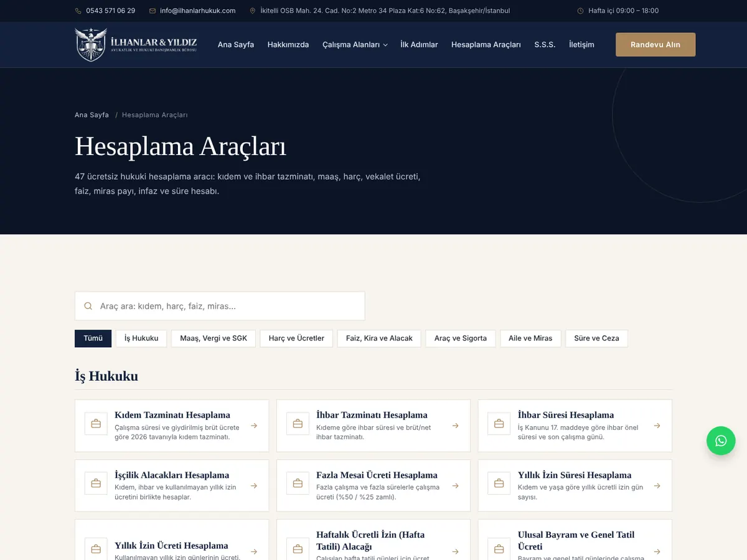Open Kıdem Tazminatı Hesaplama tool title
Screen dimensions: 747x560
(172, 415)
